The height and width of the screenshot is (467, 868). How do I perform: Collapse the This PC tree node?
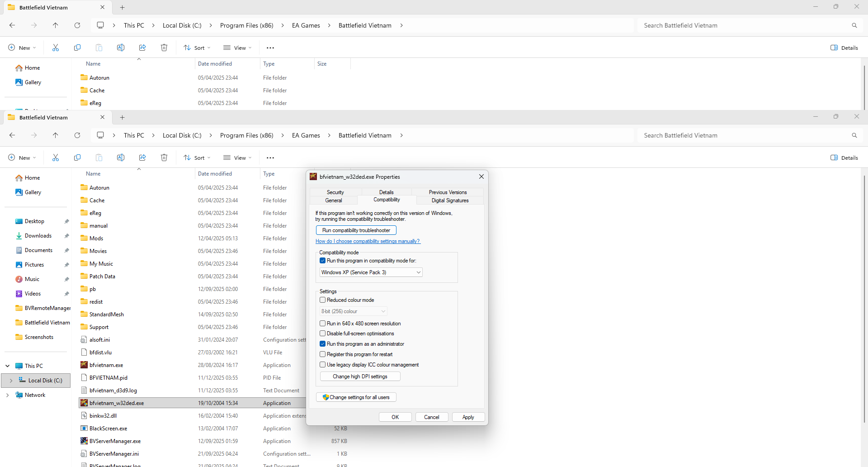click(8, 366)
